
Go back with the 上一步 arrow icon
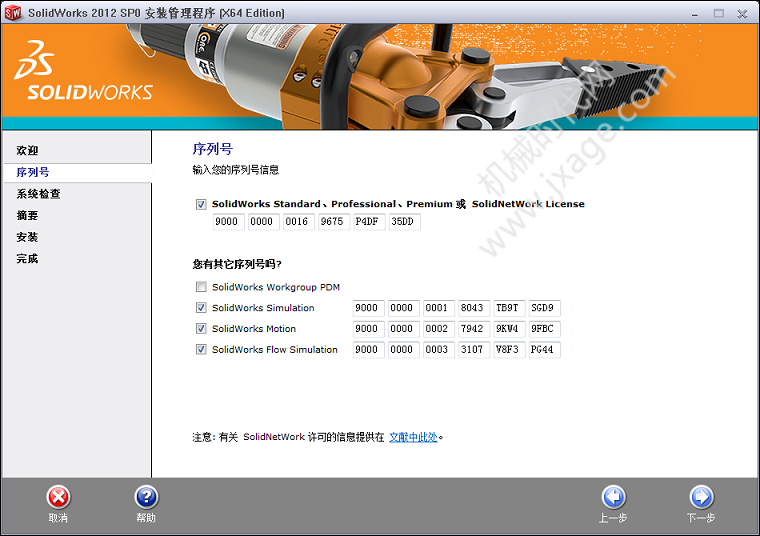(614, 497)
